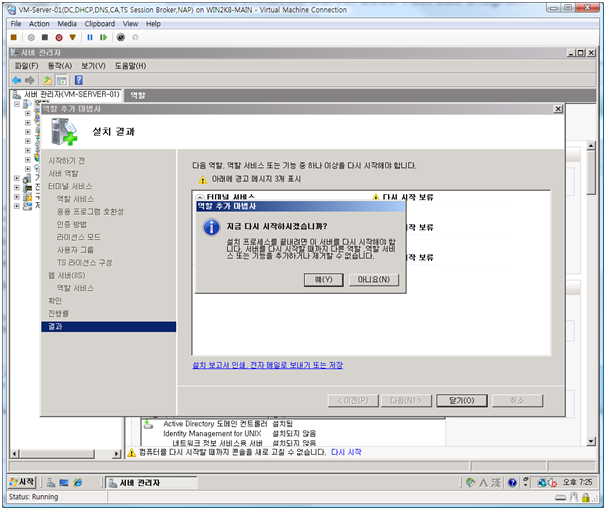Viewport: 606px width, 510px height.
Task: Select 서버 관리자(VM-SERVER-01) tree root
Action: pos(71,94)
